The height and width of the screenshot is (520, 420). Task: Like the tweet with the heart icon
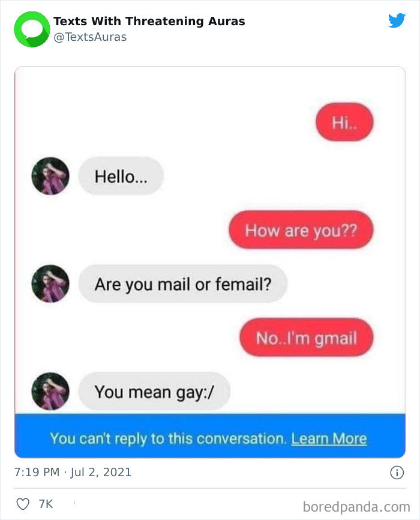point(23,504)
